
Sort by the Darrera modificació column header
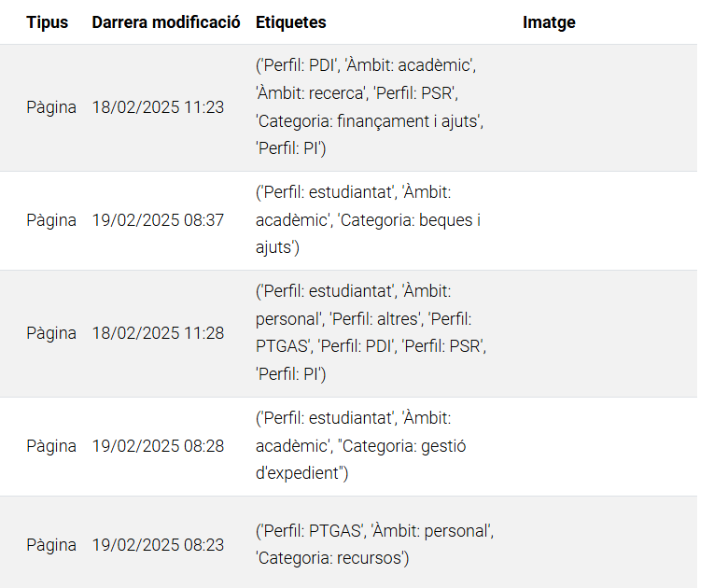(166, 22)
